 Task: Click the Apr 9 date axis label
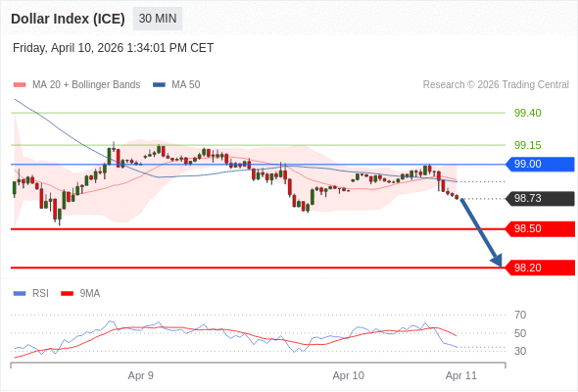click(x=140, y=375)
